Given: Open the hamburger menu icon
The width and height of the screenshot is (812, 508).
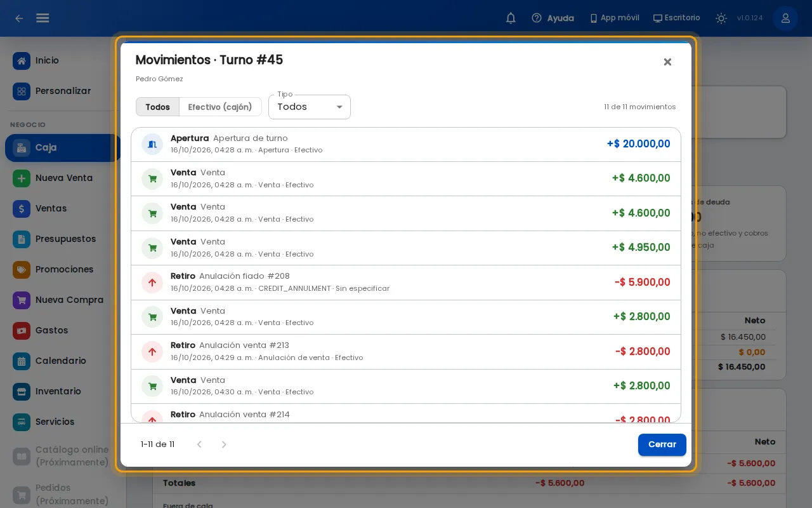Looking at the screenshot, I should point(43,18).
